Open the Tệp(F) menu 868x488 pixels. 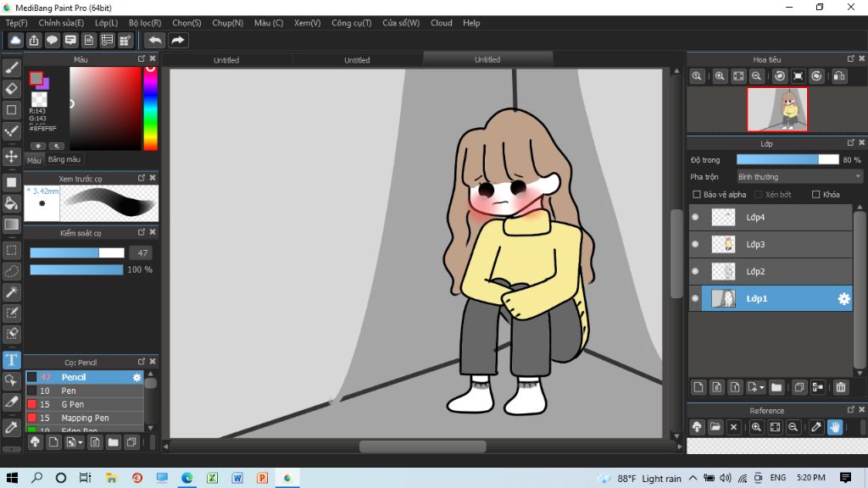pyautogui.click(x=16, y=23)
